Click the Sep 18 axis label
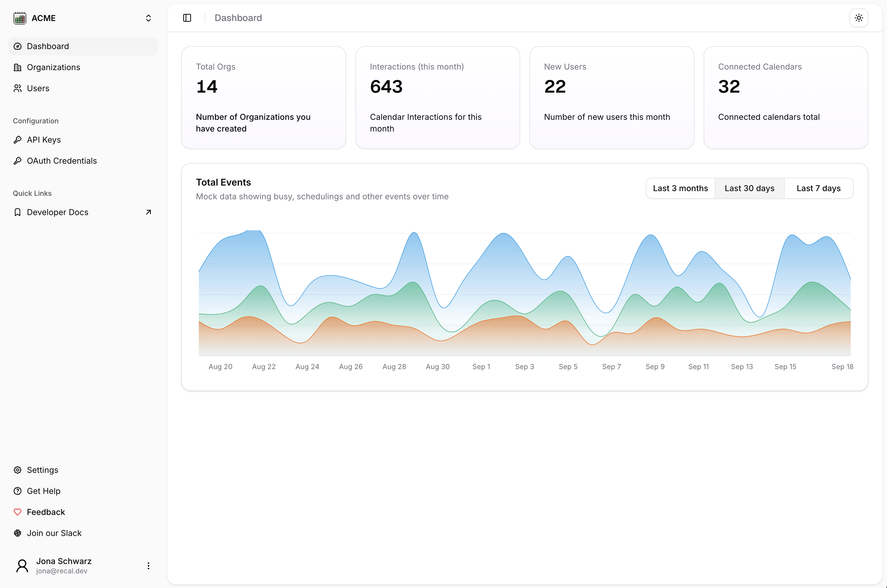This screenshot has width=887, height=588. click(x=842, y=366)
